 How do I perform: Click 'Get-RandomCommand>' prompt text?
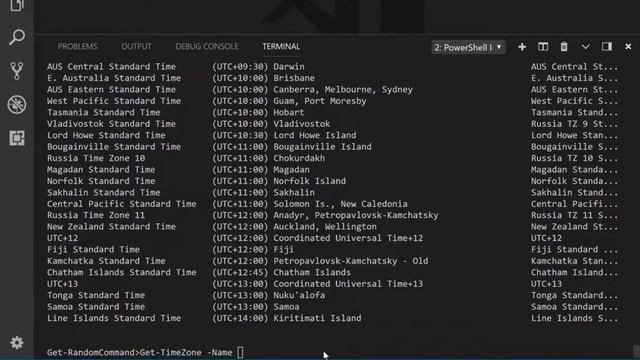93,352
